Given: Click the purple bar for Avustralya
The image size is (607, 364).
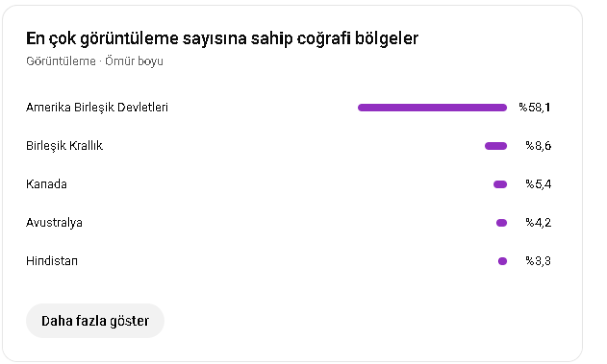Looking at the screenshot, I should tap(502, 223).
